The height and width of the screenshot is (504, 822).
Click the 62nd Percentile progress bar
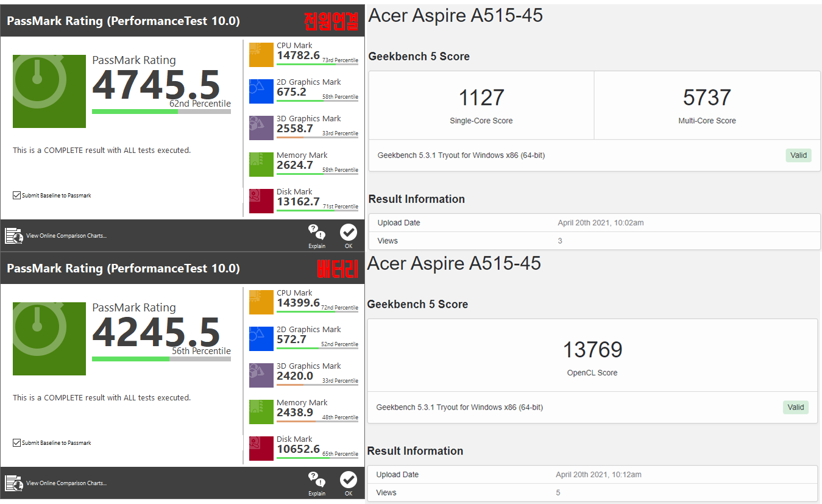pos(161,112)
